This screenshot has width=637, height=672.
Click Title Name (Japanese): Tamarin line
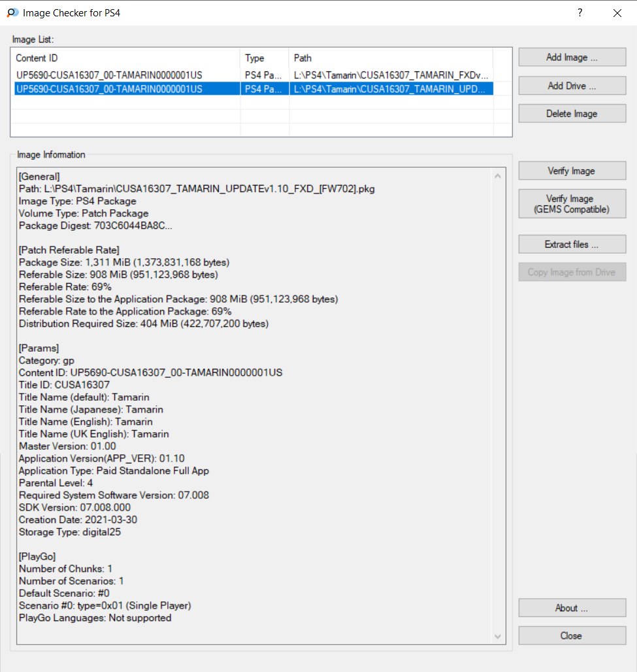pyautogui.click(x=91, y=410)
